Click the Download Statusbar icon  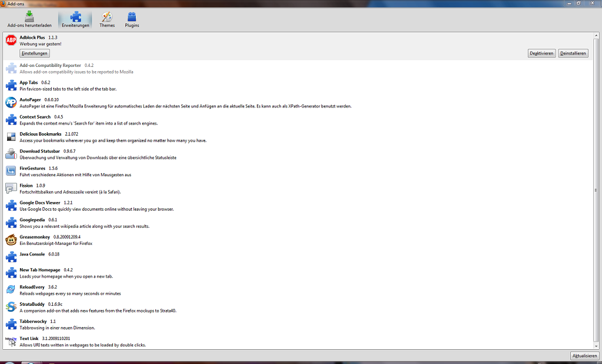point(11,154)
